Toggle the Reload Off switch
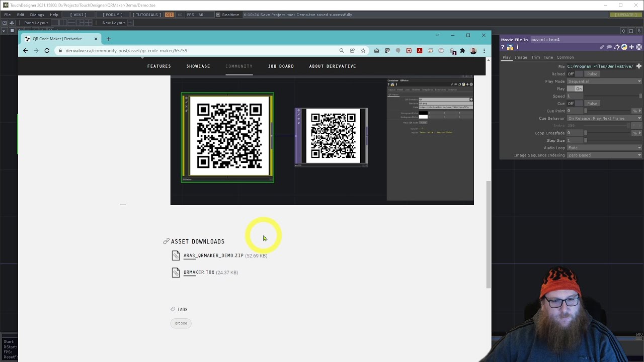This screenshot has height=362, width=644. point(575,74)
